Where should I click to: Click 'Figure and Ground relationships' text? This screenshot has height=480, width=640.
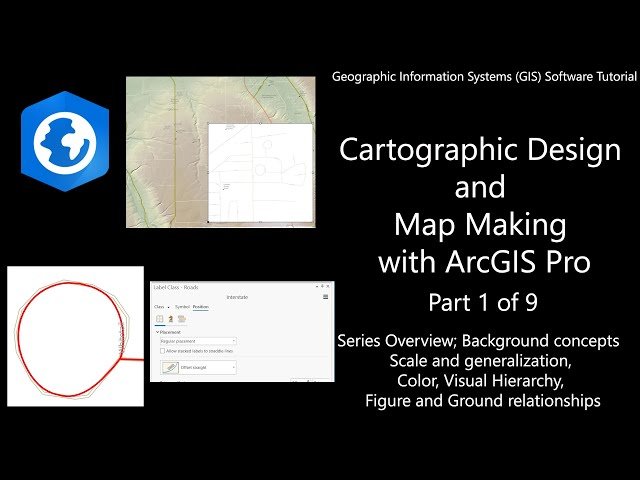click(x=483, y=401)
